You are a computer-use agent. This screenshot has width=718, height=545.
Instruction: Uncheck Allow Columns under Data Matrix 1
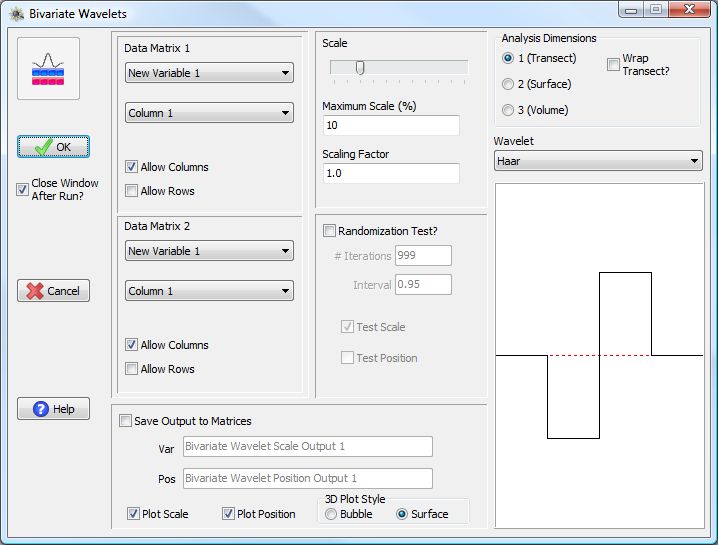[131, 167]
